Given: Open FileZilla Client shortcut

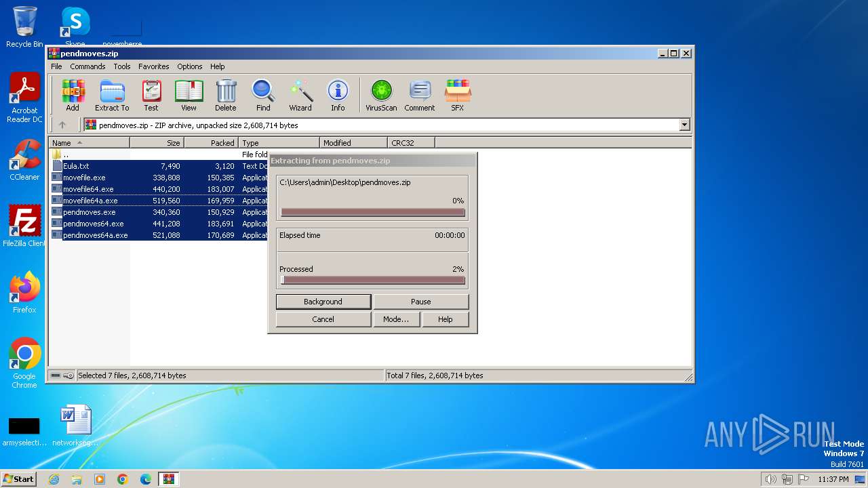Looking at the screenshot, I should pyautogui.click(x=24, y=226).
